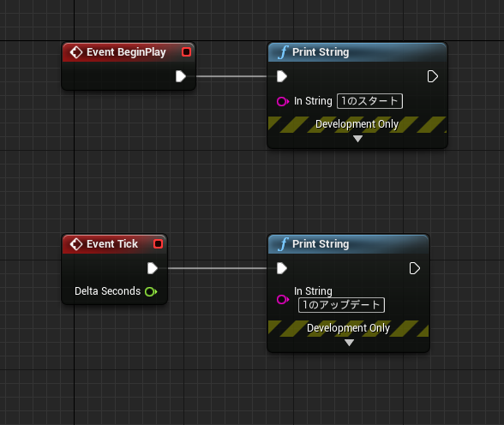Screen dimensions: 504x425
Task: Expand advanced options of top Print String
Action: pyautogui.click(x=357, y=139)
